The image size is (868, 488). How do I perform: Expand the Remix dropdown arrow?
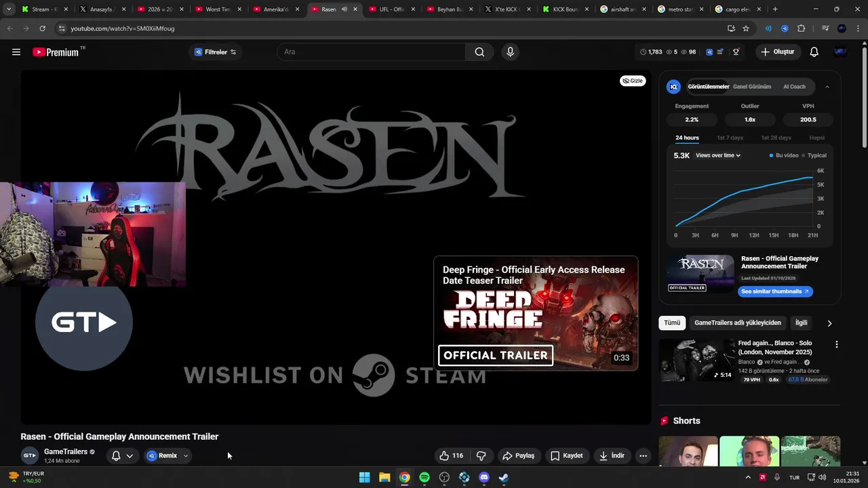(186, 455)
